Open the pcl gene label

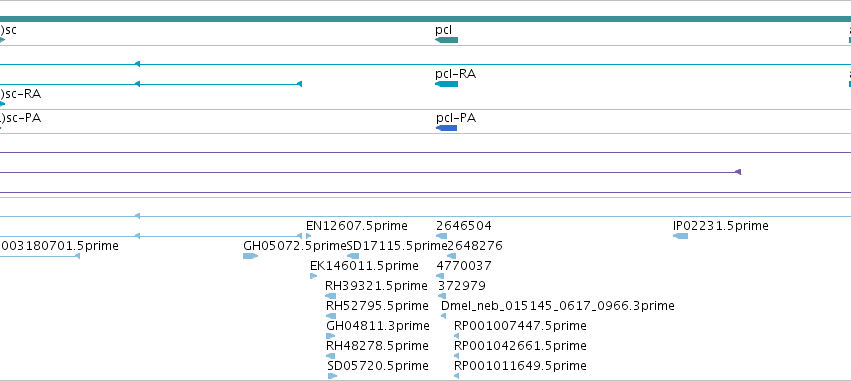pyautogui.click(x=443, y=30)
